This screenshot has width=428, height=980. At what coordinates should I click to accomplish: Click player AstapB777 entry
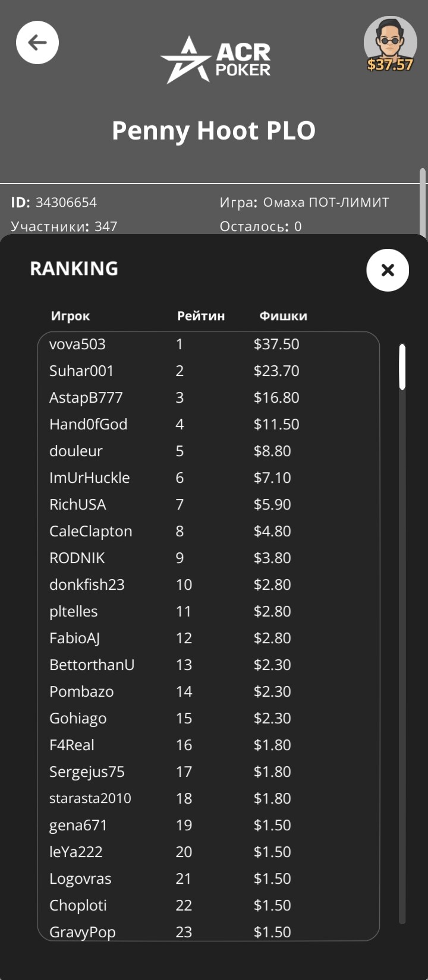[x=86, y=398]
